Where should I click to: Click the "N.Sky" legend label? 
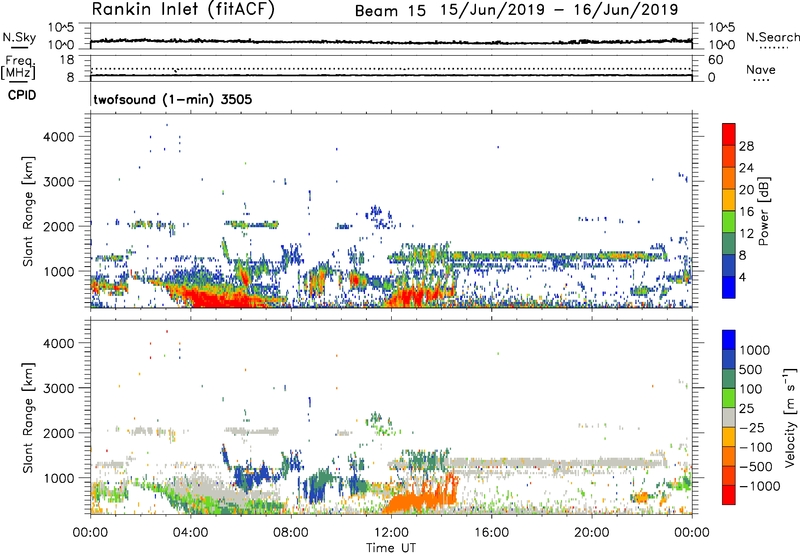pos(19,37)
